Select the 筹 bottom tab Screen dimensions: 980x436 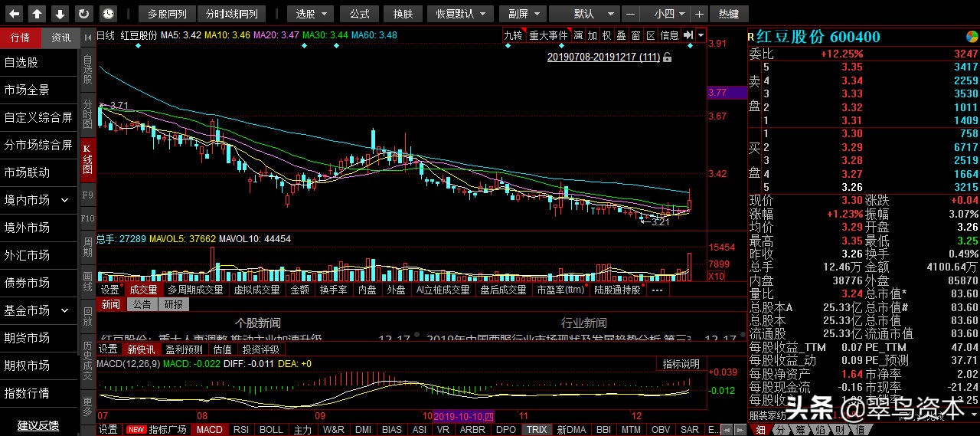click(x=801, y=429)
